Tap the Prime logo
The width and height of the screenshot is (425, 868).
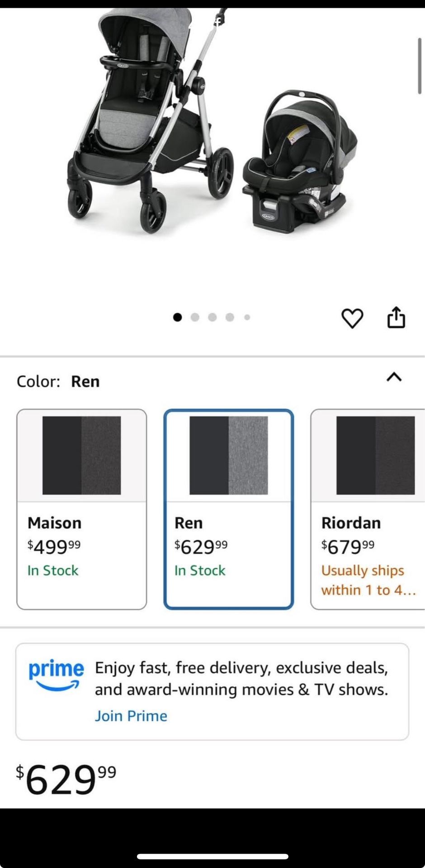(56, 675)
